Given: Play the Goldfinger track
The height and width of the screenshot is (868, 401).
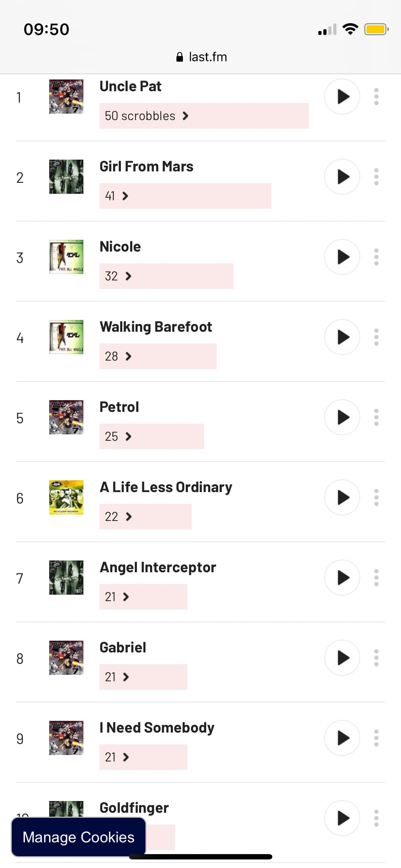Looking at the screenshot, I should pos(342,818).
